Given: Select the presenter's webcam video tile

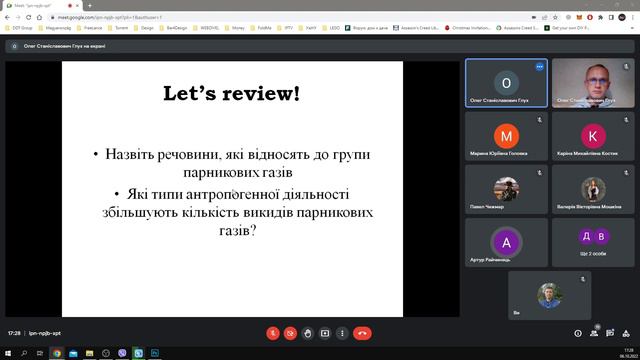Looking at the screenshot, I should pos(593,83).
